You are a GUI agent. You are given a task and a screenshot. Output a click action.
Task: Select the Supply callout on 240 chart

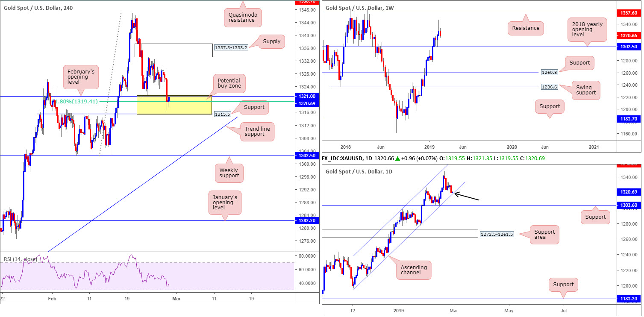[x=272, y=41]
